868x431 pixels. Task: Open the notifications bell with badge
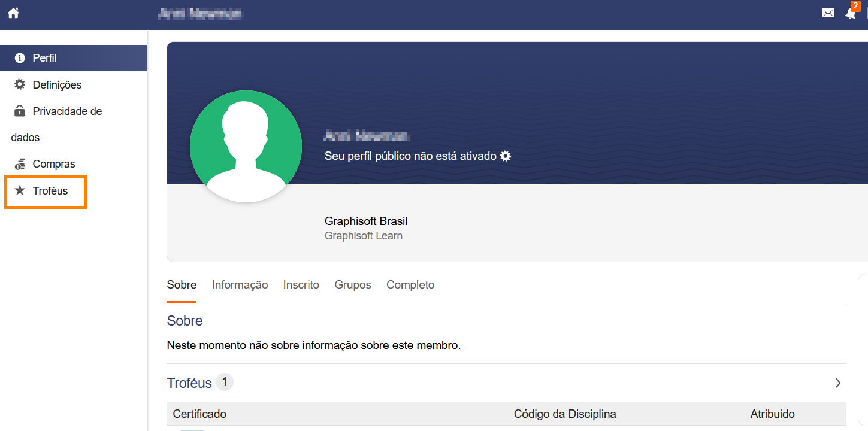click(x=851, y=13)
